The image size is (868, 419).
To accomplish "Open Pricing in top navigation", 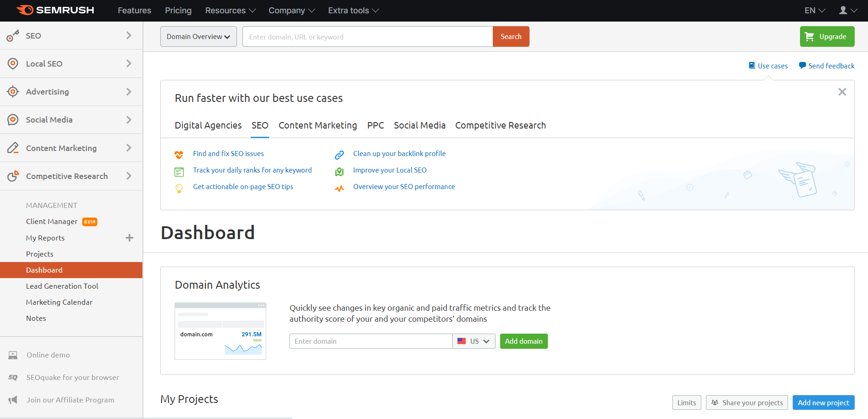I will coord(178,10).
